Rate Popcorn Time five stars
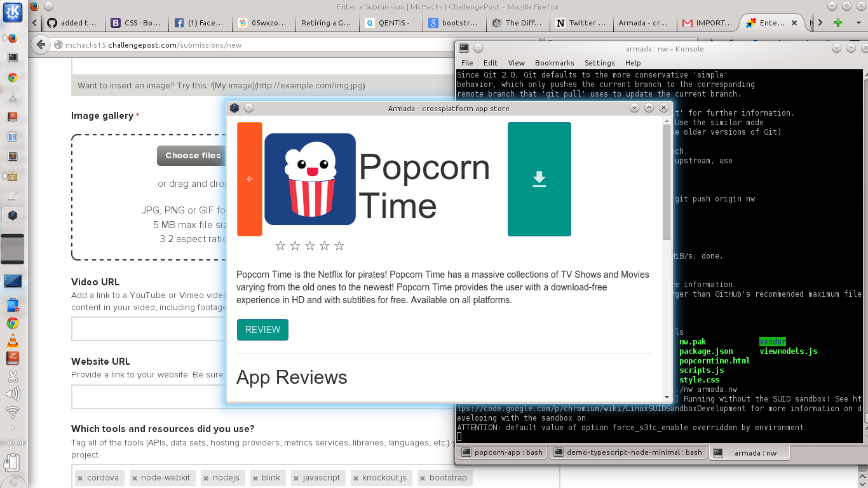 [x=339, y=246]
